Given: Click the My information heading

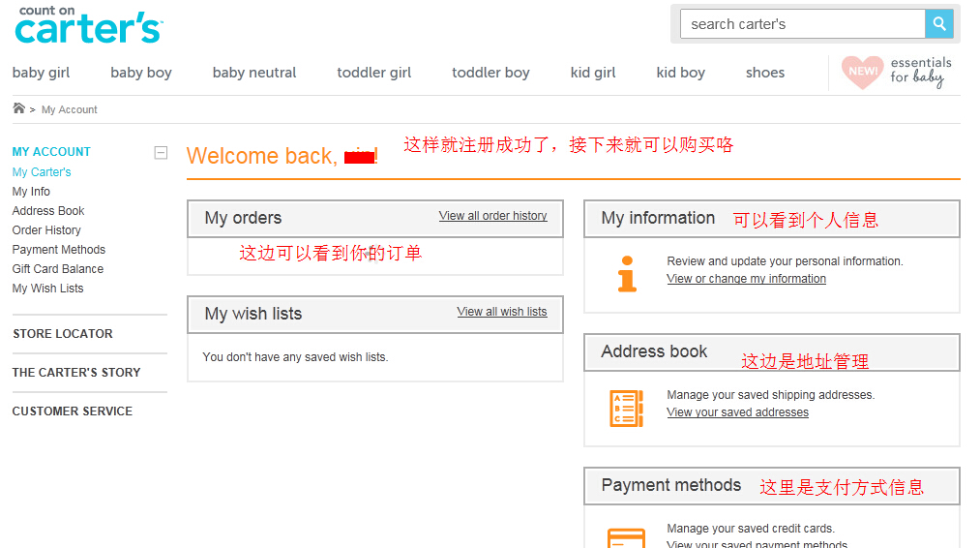Looking at the screenshot, I should pos(658,218).
